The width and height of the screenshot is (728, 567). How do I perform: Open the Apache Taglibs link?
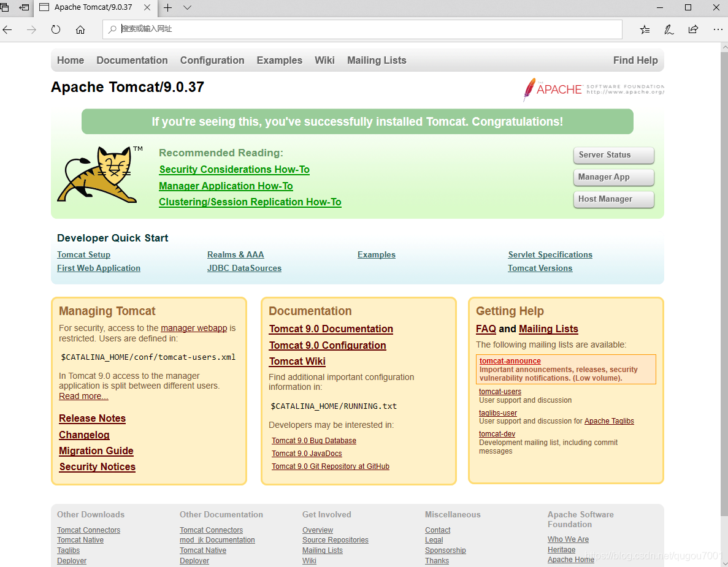(x=609, y=421)
